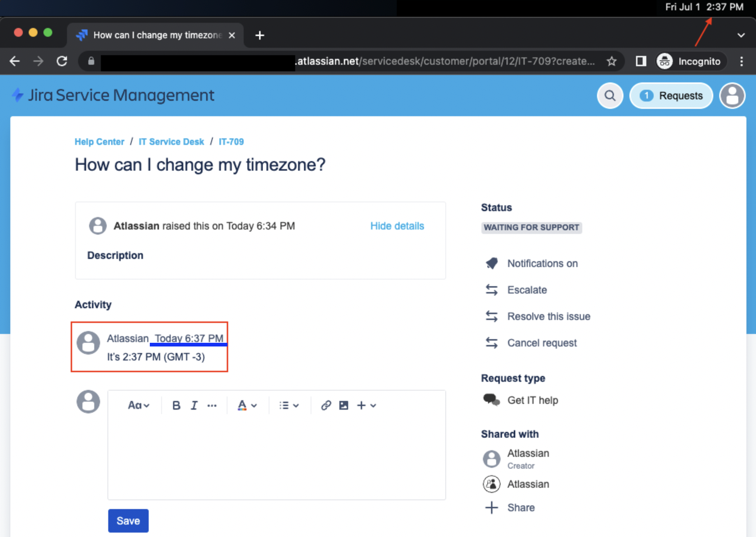Open the Requests menu button
Image resolution: width=756 pixels, height=537 pixels.
[x=671, y=96]
